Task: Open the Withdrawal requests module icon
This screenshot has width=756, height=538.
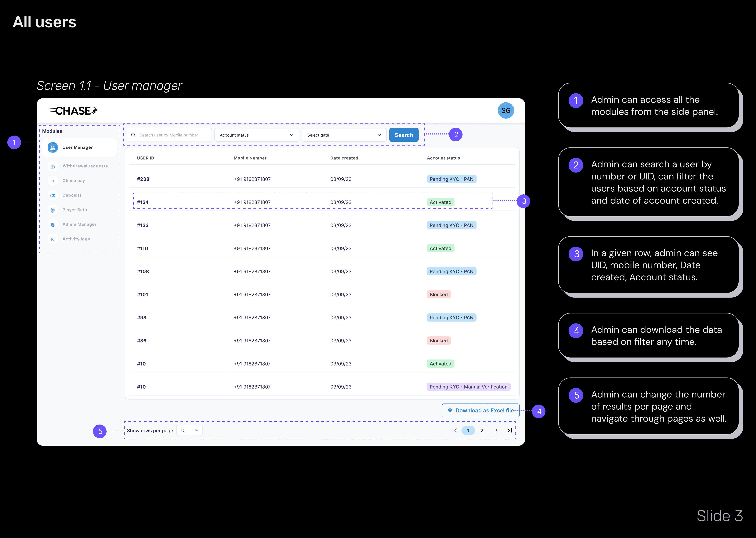Action: [53, 166]
